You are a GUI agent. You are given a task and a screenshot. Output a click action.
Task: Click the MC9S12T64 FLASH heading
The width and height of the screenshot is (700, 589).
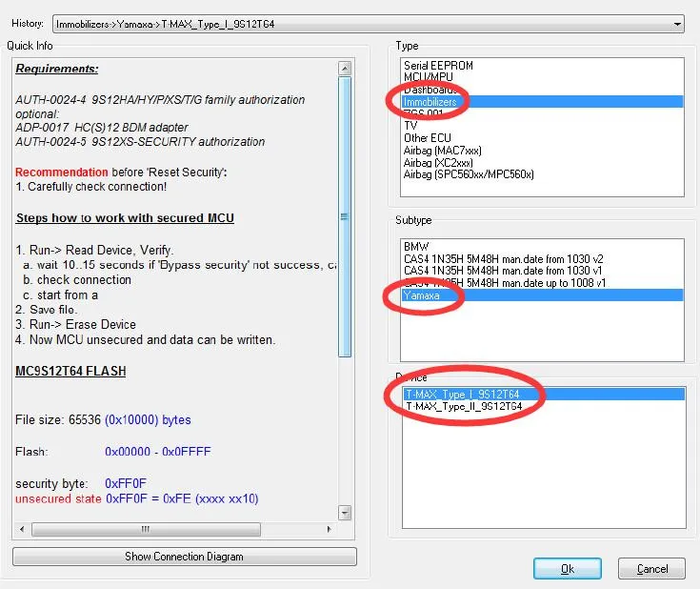click(x=70, y=371)
